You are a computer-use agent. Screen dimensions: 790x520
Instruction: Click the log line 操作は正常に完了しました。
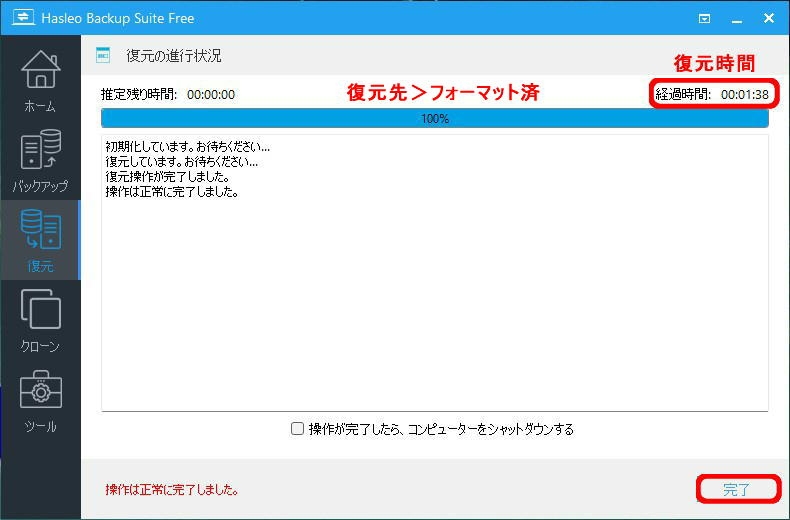pos(172,192)
